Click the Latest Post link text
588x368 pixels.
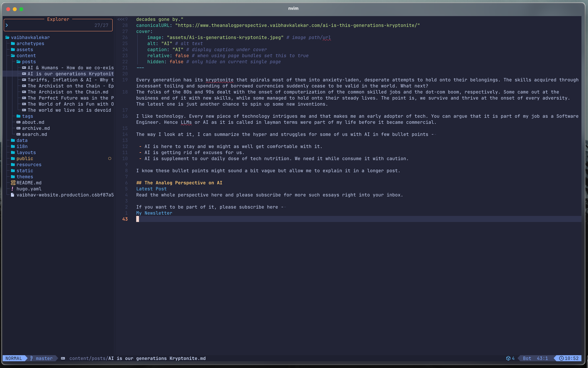151,189
